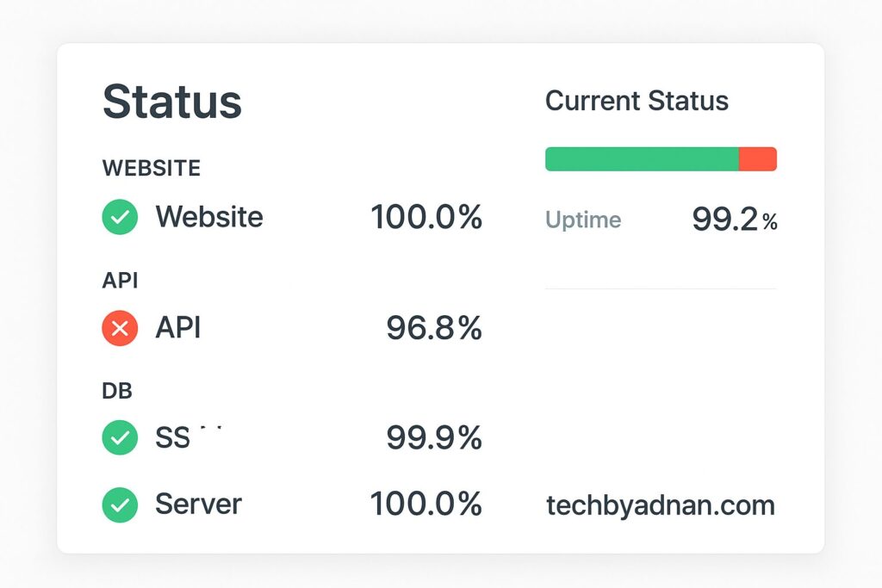Click the 99.2% uptime value
The image size is (882, 588).
[x=734, y=220]
